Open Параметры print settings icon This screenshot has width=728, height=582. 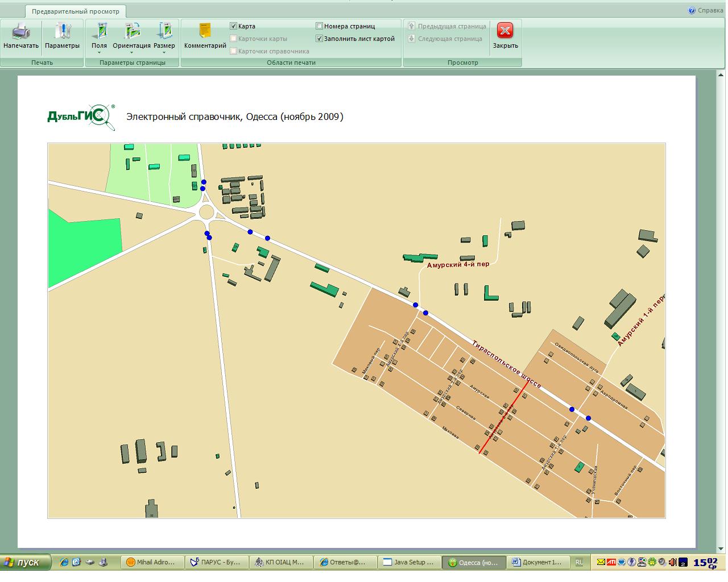[62, 32]
